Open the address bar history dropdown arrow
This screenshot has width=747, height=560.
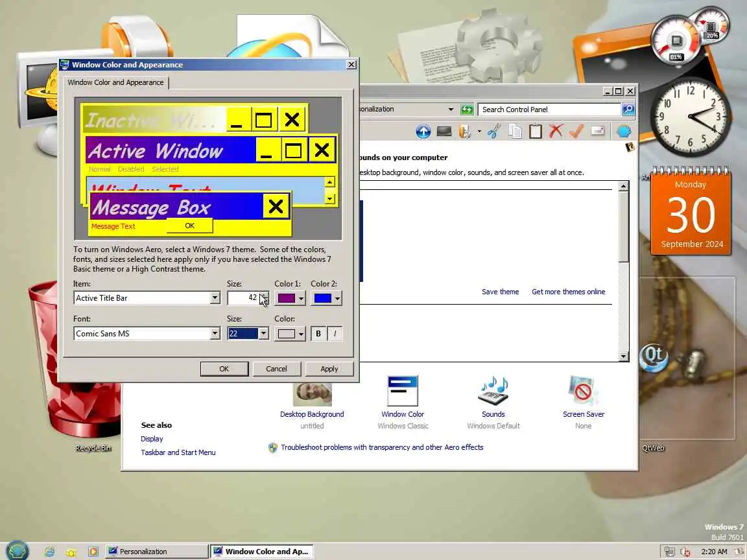(x=451, y=110)
